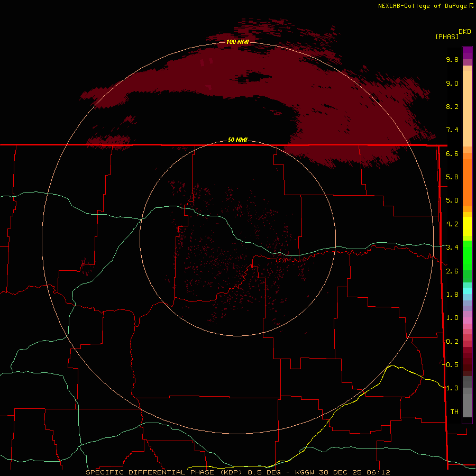Click the 9.0 scale value
Viewport: 476px width, 476px height.
coord(452,83)
